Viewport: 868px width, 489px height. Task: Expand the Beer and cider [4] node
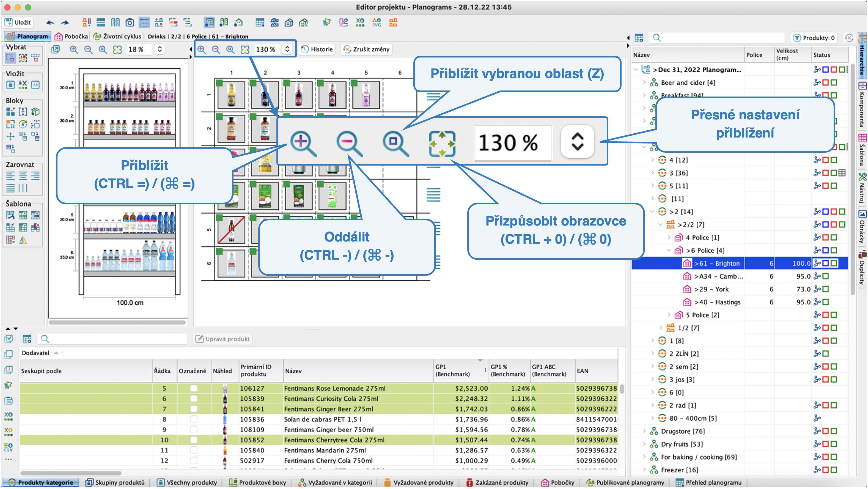pos(644,82)
